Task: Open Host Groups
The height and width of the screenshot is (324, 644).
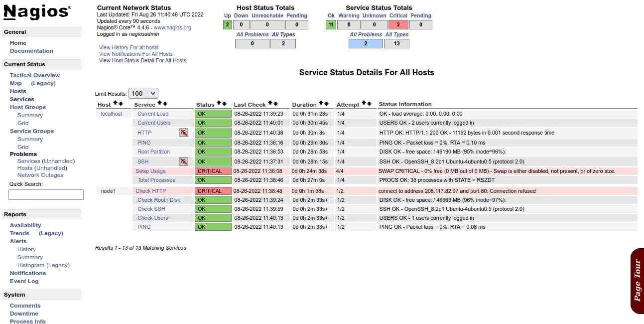Action: click(x=28, y=107)
